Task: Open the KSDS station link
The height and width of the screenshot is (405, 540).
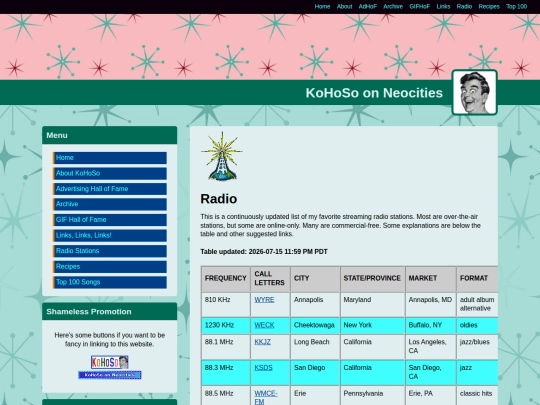Action: (x=263, y=368)
